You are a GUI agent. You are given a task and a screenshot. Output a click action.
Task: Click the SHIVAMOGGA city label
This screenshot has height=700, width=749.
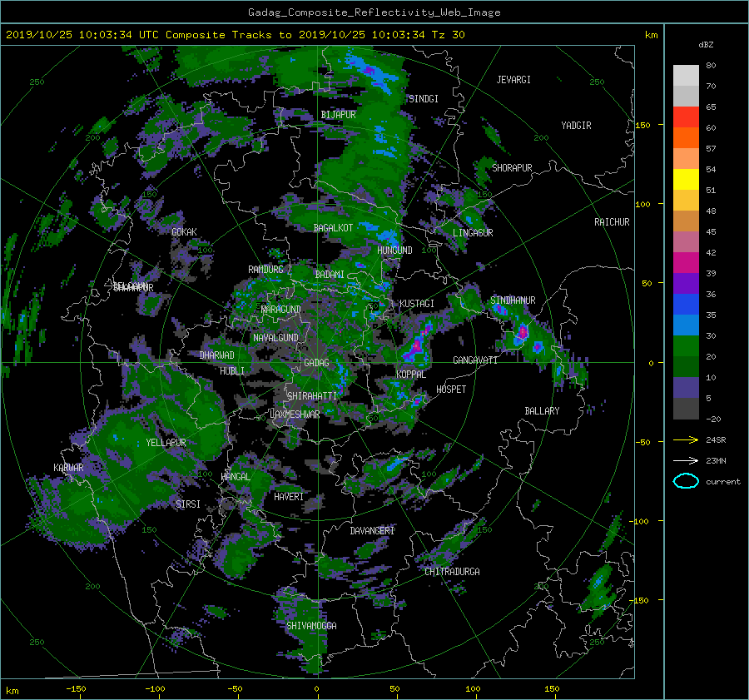click(311, 626)
